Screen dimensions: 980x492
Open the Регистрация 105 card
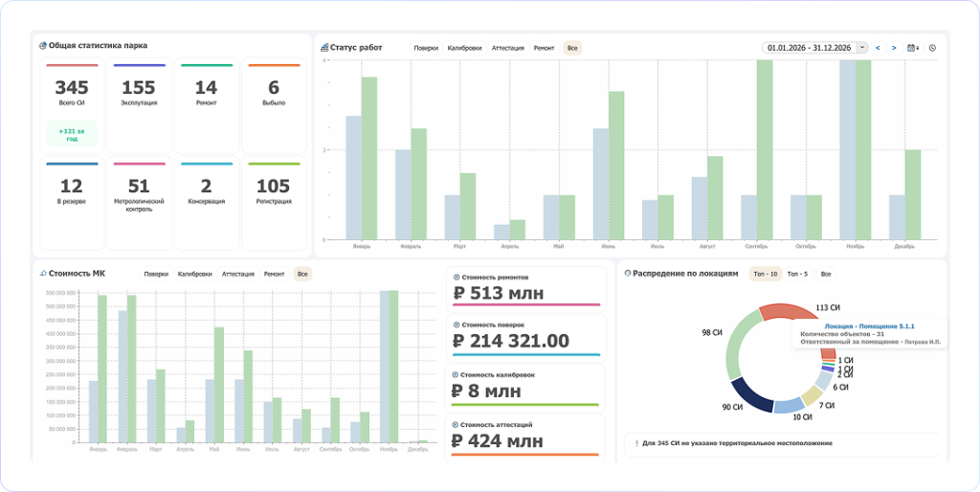coord(274,204)
